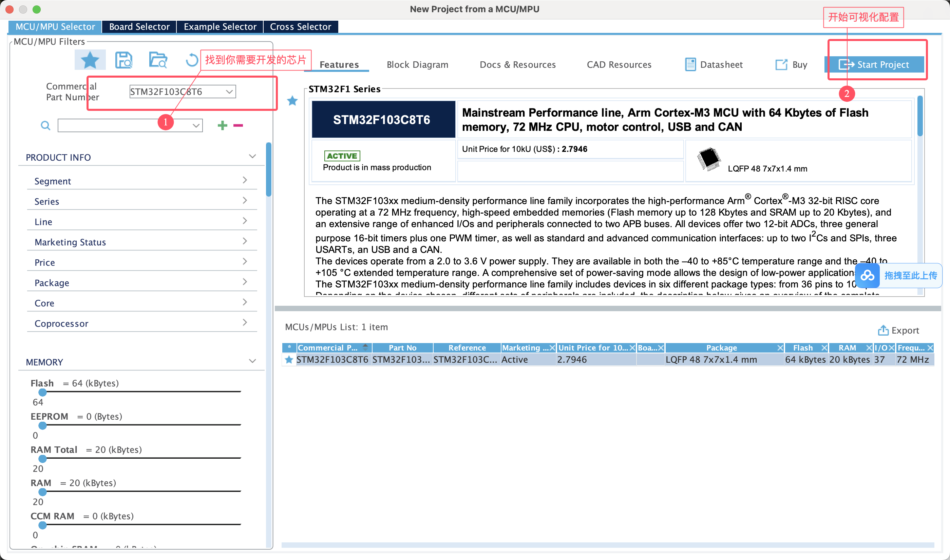Click the filters panel vertical scrollbar

pyautogui.click(x=268, y=169)
